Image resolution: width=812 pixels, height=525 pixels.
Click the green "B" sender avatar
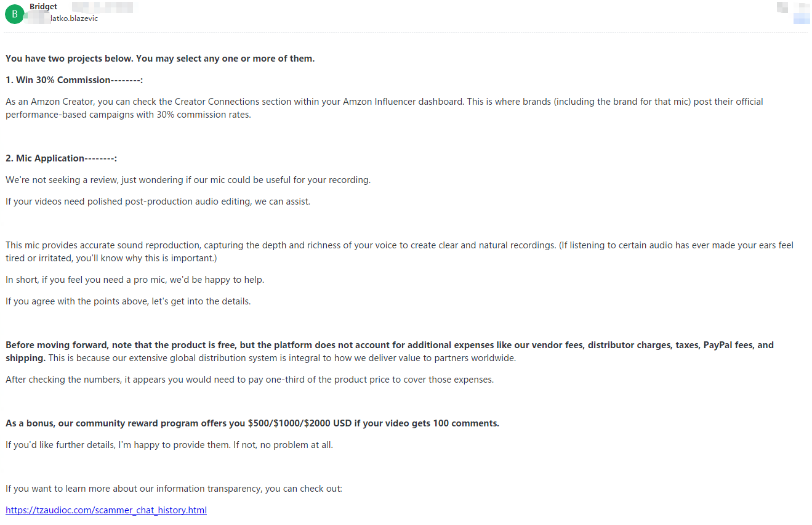pos(14,14)
